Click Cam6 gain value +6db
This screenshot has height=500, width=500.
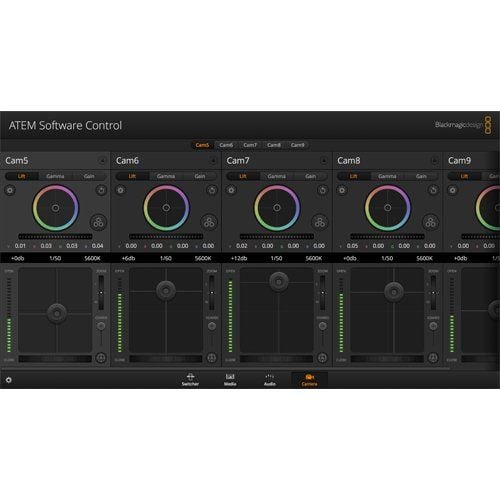pos(128,258)
